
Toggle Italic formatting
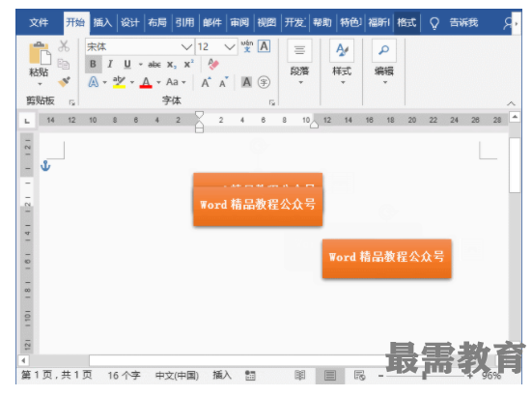[110, 64]
